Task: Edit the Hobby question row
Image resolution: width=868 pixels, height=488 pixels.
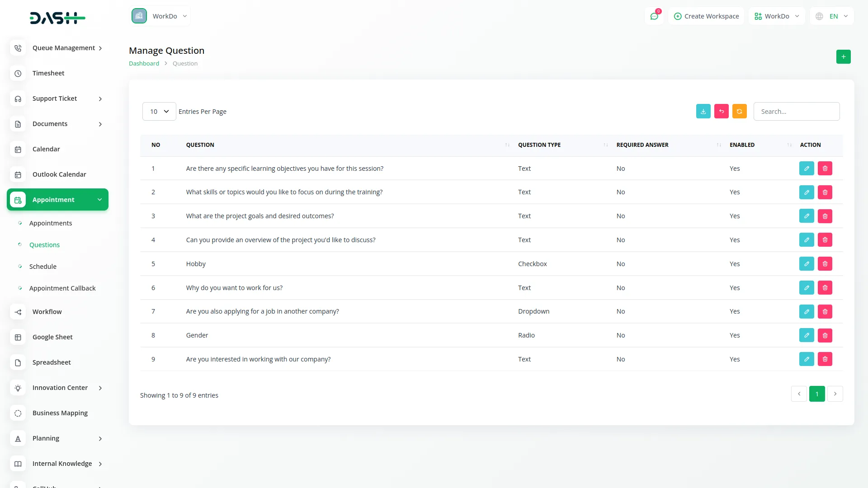Action: click(x=806, y=264)
